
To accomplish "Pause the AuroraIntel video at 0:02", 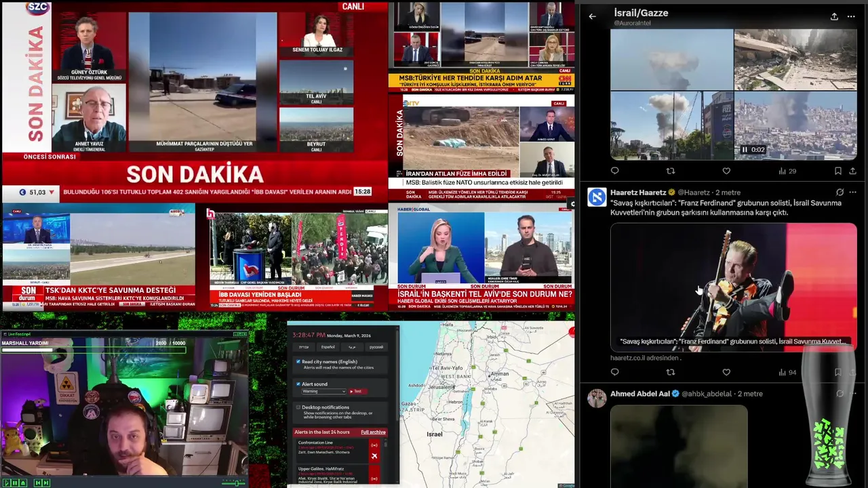I will pos(745,150).
